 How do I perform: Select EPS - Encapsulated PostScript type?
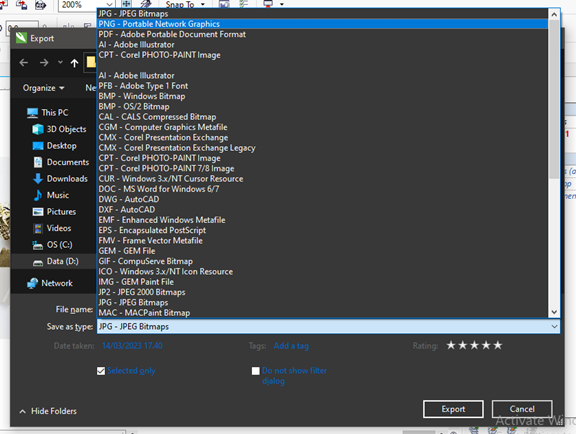[323, 230]
